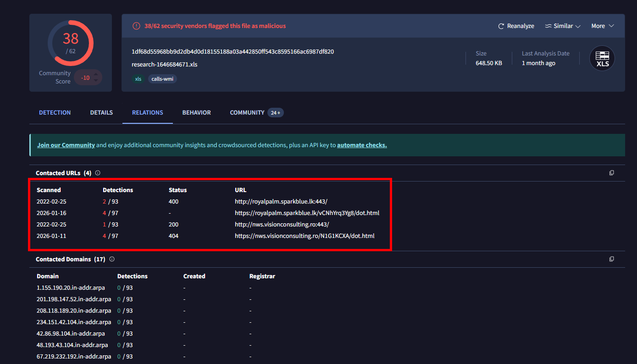
Task: Open the Community tab
Action: pos(247,112)
